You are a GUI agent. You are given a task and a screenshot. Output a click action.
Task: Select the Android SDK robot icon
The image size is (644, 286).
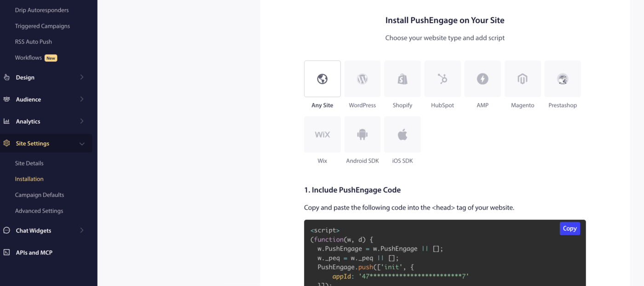[362, 134]
